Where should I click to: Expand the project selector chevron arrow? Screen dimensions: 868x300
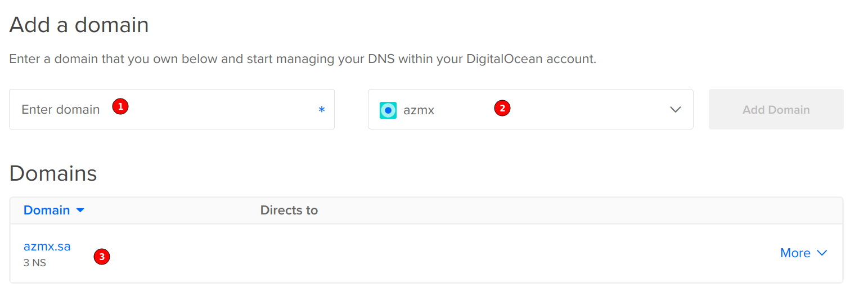point(676,110)
